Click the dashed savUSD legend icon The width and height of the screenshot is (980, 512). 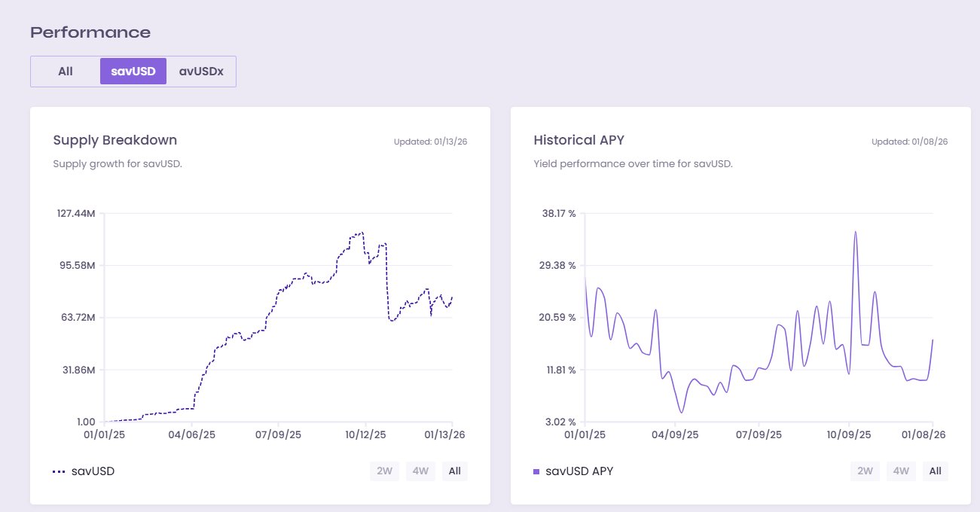[59, 472]
